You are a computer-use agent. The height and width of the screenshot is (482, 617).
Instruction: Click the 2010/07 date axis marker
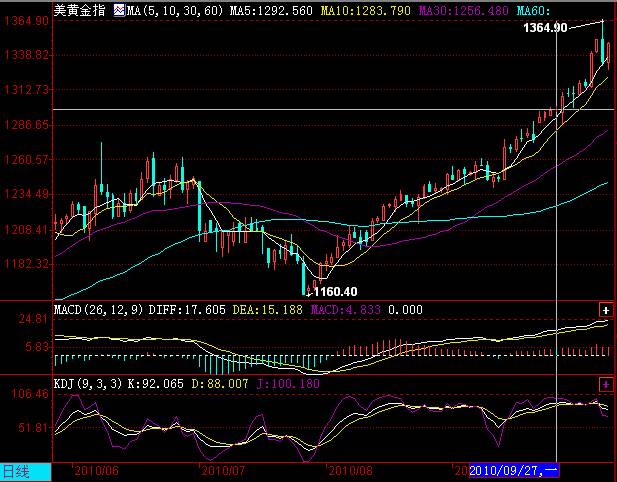(223, 471)
